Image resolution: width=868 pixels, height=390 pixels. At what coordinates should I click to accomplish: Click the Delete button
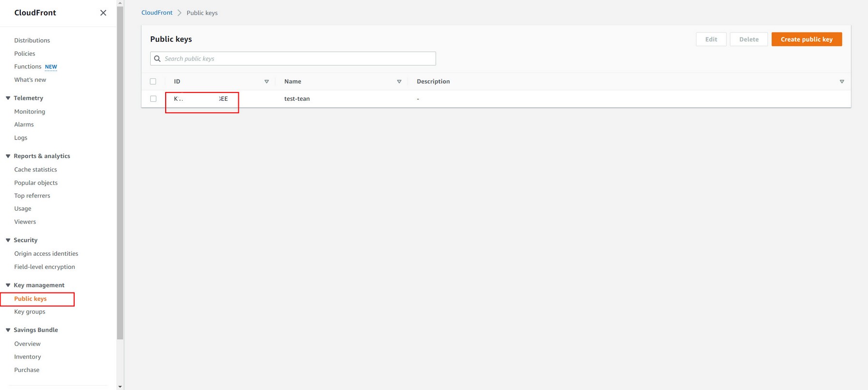[x=749, y=39]
